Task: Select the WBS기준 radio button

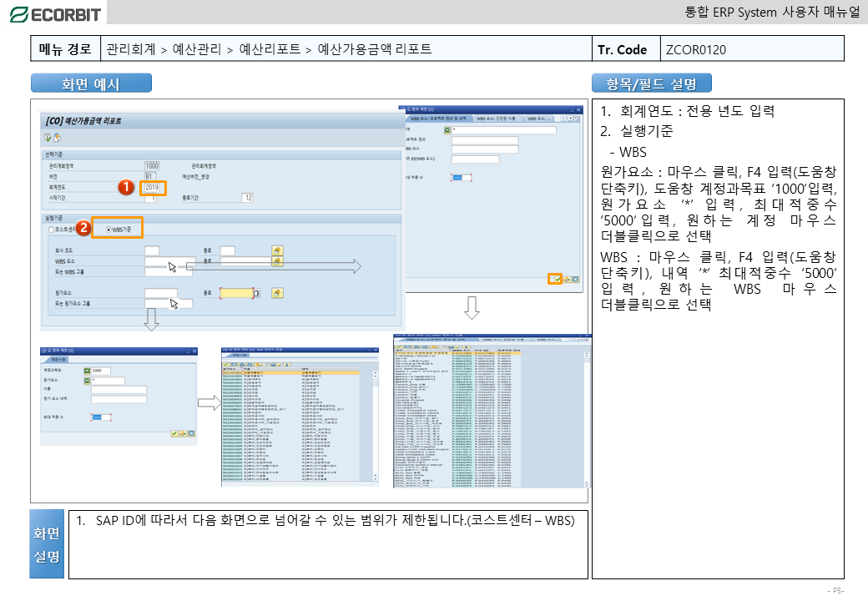Action: [x=109, y=229]
